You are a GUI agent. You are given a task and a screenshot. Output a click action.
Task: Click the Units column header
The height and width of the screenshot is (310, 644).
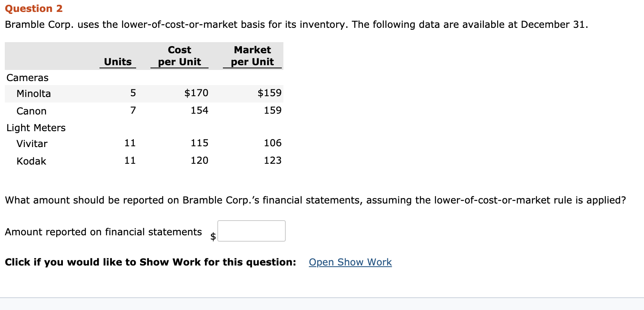point(117,62)
